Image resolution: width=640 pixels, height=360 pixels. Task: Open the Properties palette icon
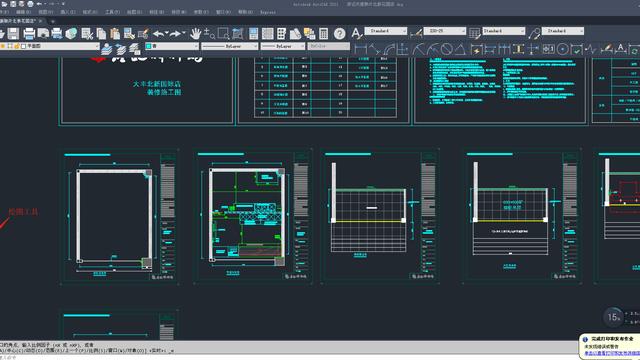coord(253,33)
